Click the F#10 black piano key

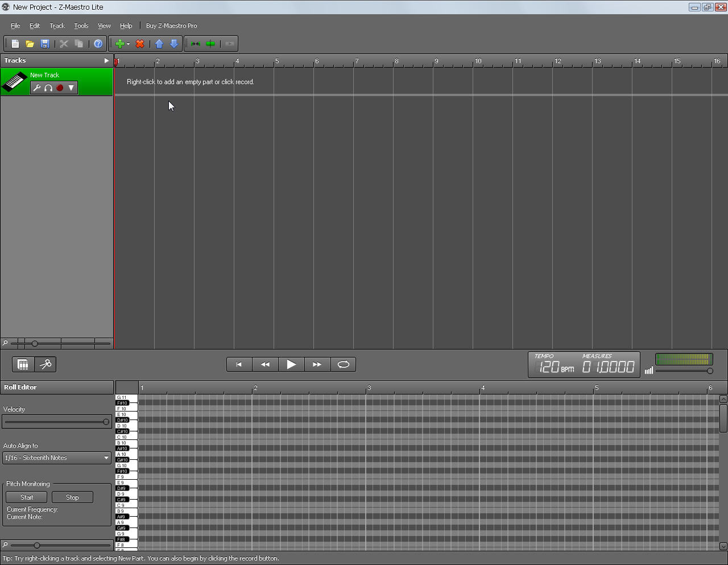coord(122,403)
